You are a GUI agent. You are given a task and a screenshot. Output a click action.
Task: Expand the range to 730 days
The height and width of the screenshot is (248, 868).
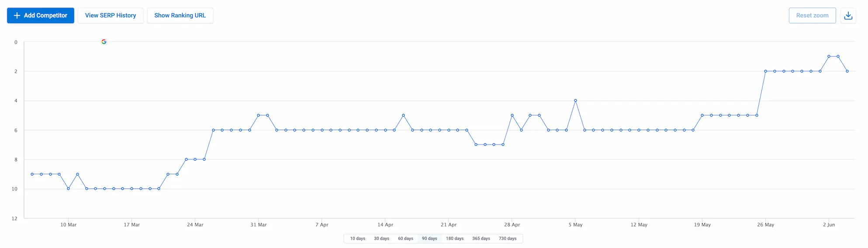point(508,238)
